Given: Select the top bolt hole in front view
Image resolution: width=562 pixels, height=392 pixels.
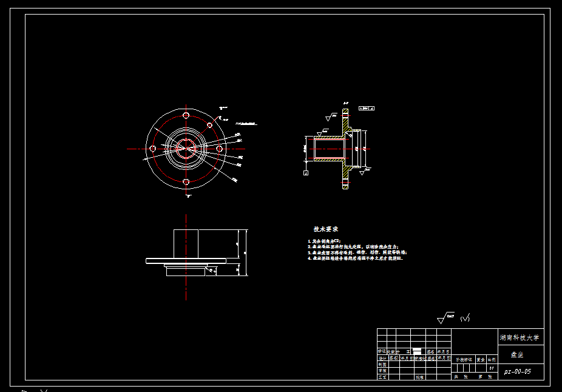Looking at the screenshot, I should 186,115.
